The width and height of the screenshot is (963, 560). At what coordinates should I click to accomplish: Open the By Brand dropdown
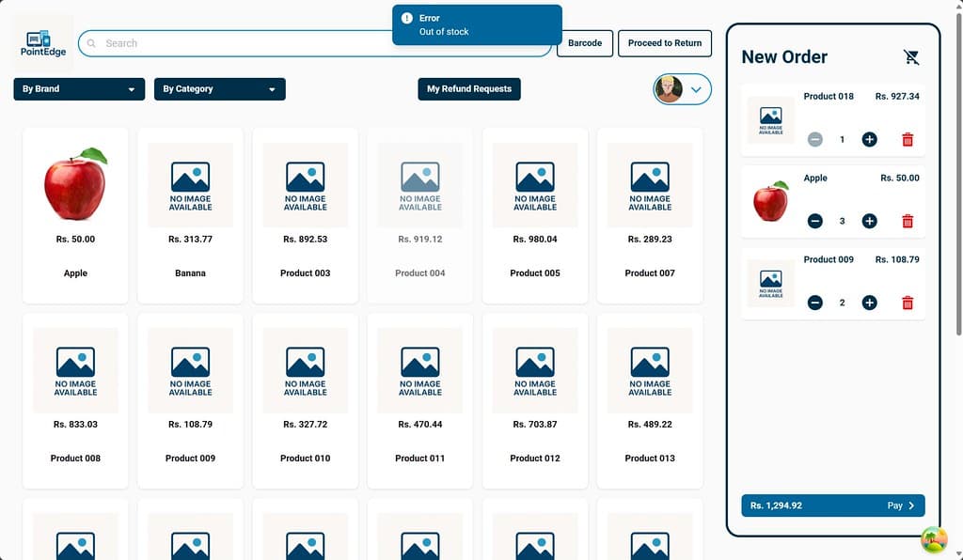tap(78, 88)
